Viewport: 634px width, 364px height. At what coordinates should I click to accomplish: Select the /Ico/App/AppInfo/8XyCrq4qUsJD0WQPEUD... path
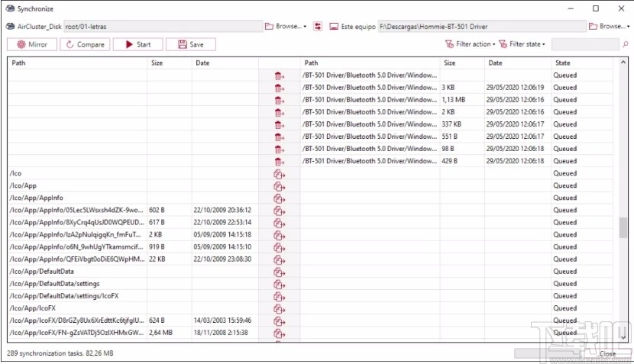coord(77,222)
